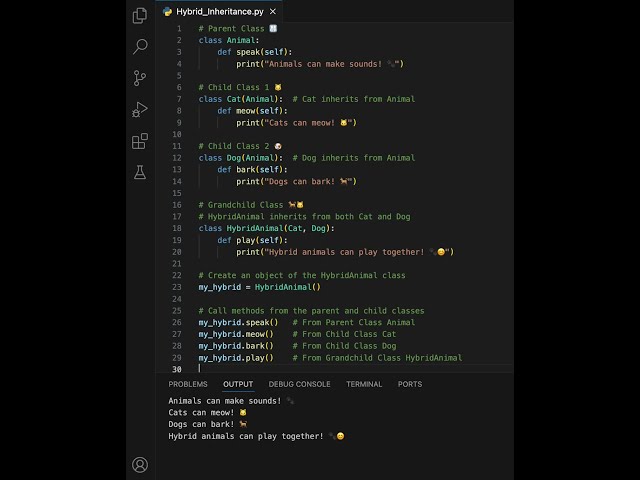This screenshot has height=480, width=640.
Task: Click 'my_hybrid.play()' on line 29
Action: 236,358
